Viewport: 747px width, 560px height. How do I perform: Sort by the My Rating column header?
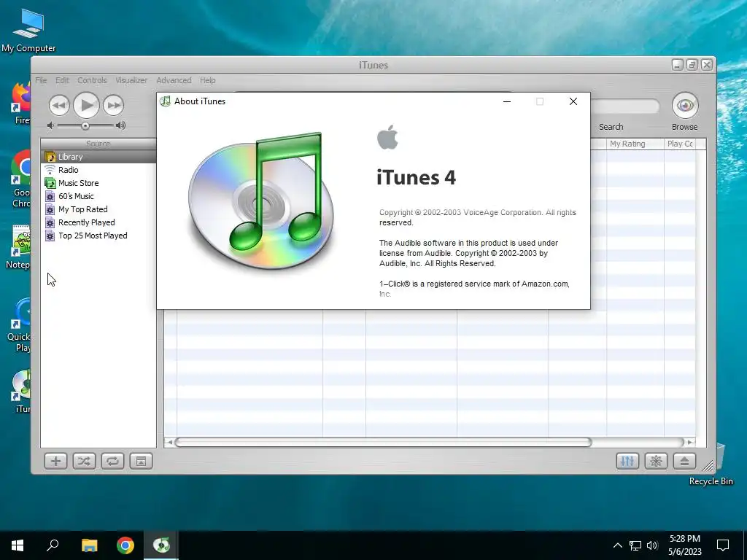pyautogui.click(x=635, y=144)
